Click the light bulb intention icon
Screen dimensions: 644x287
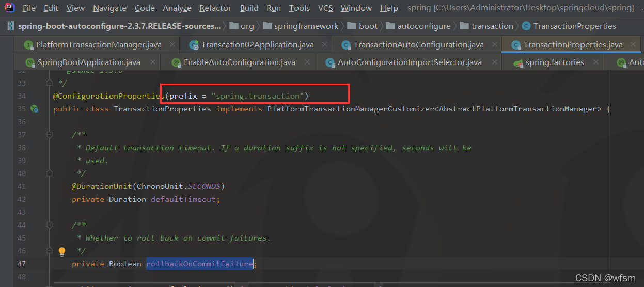click(62, 251)
